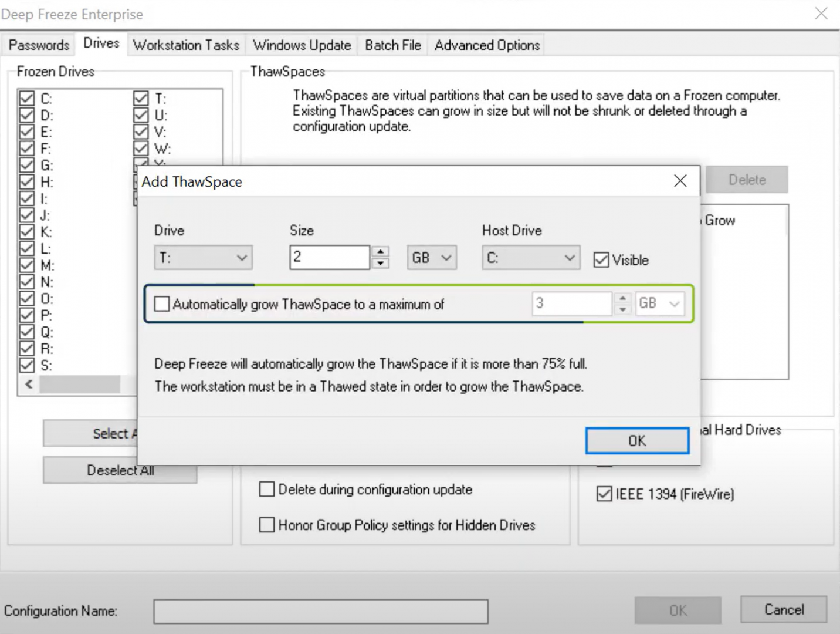Increase ThawSpace size with up arrow

click(381, 251)
